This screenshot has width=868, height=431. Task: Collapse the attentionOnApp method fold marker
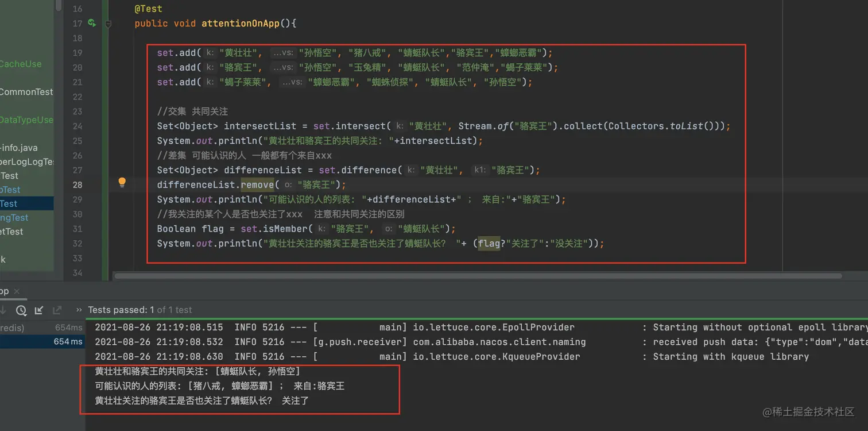click(x=108, y=24)
